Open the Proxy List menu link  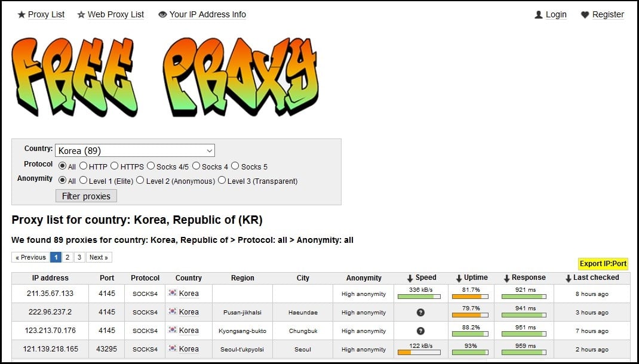(46, 15)
